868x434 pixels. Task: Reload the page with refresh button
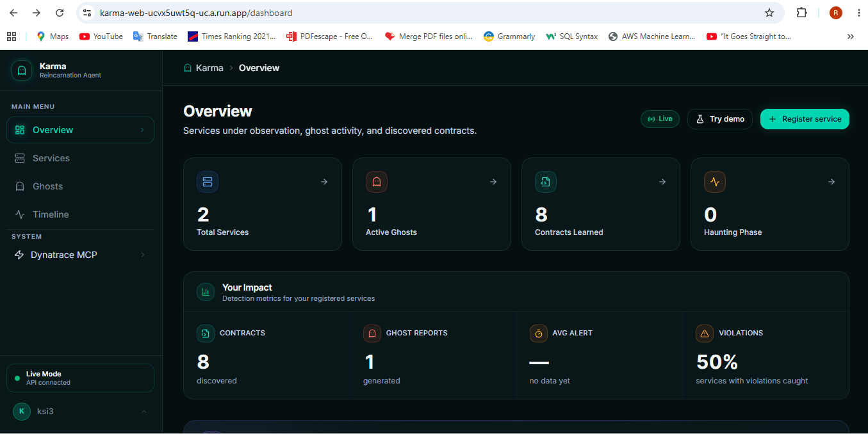(60, 13)
